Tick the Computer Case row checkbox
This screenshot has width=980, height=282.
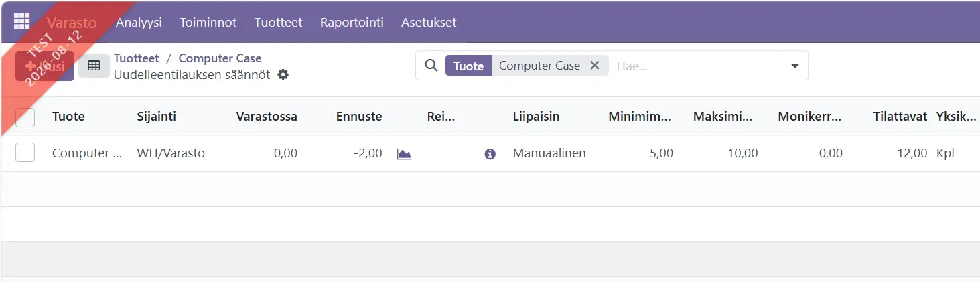(25, 153)
